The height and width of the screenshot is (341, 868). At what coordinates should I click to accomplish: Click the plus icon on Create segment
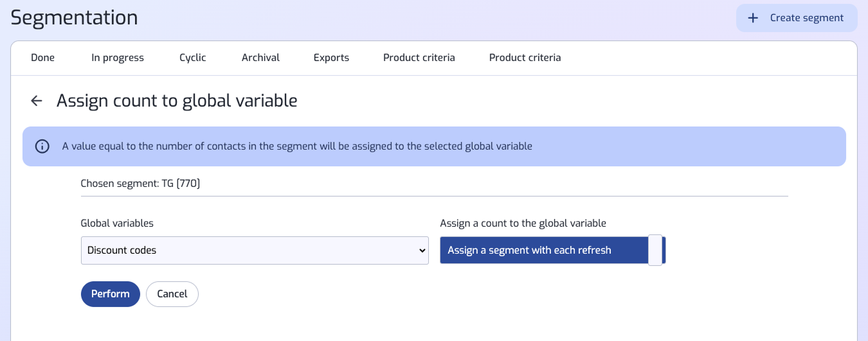tap(753, 18)
